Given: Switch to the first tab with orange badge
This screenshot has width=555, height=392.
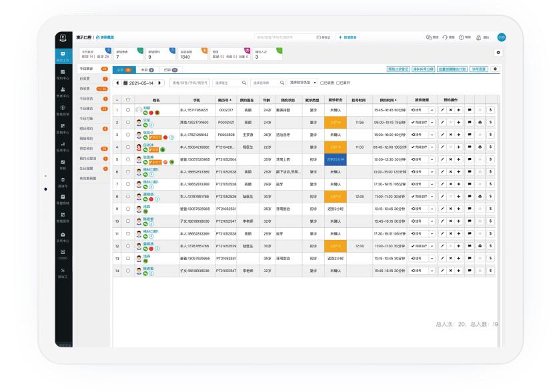Looking at the screenshot, I should pyautogui.click(x=124, y=70).
